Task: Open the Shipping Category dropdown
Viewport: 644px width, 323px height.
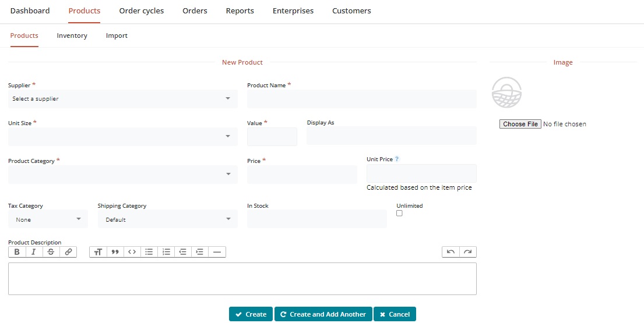Action: tap(167, 219)
